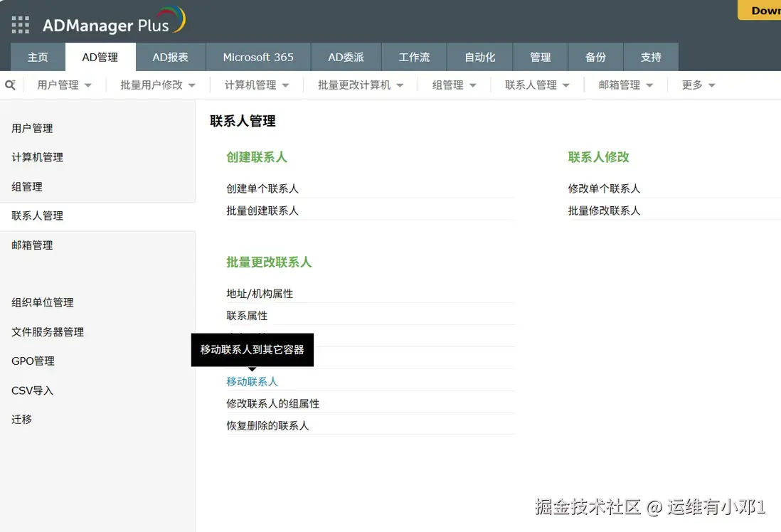
Task: Open GPO管理 from the sidebar
Action: point(33,361)
